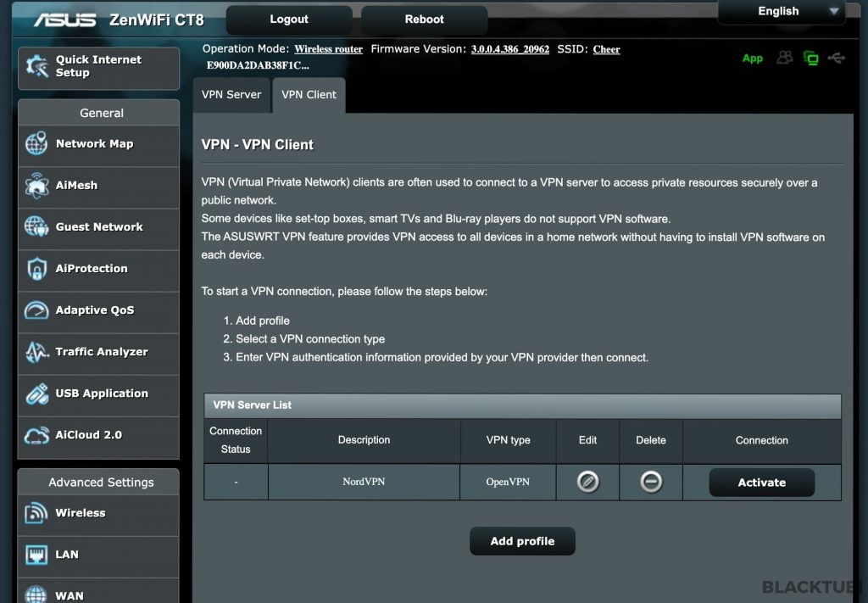Click the Quick Internet Setup icon
The height and width of the screenshot is (603, 868).
click(x=37, y=66)
